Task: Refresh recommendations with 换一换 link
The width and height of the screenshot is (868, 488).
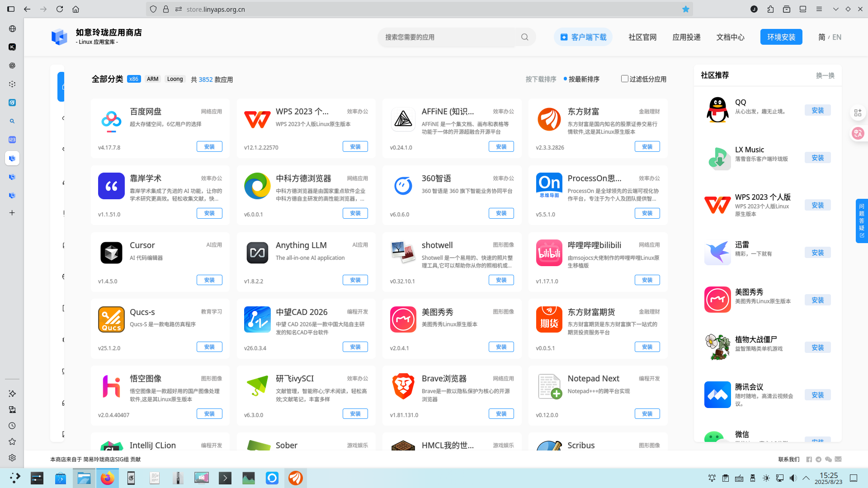Action: [825, 75]
